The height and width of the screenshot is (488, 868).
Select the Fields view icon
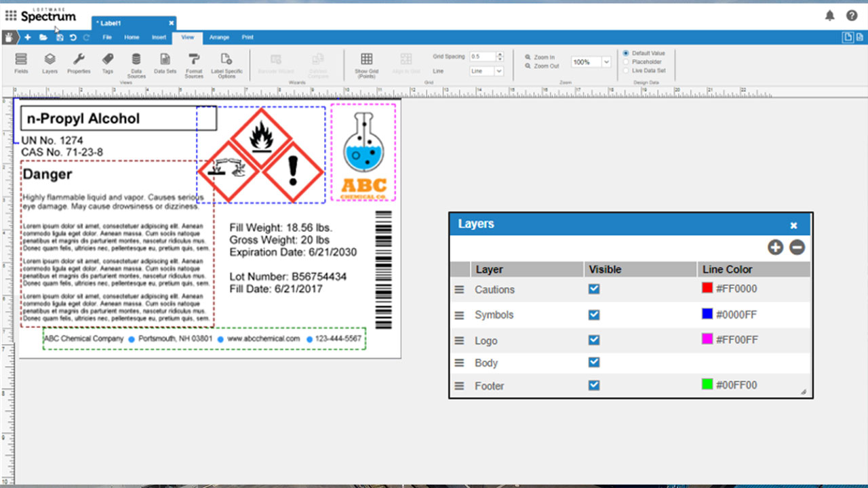[20, 62]
